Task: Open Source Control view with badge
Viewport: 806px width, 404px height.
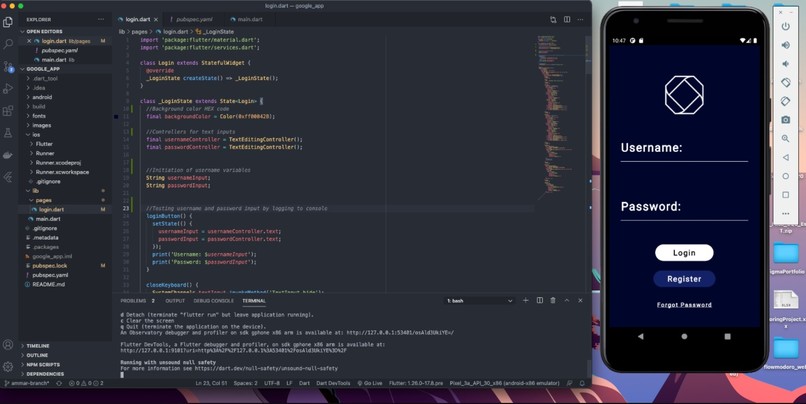Action: pyautogui.click(x=8, y=66)
